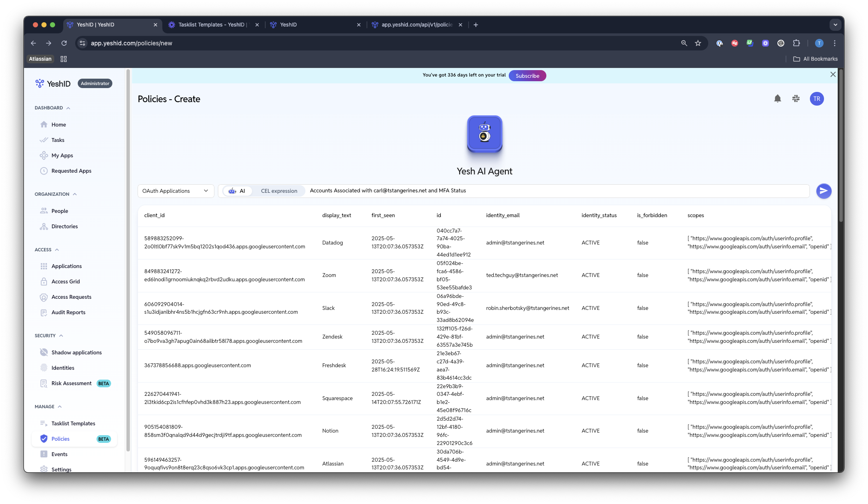Open the notifications bell
The image size is (868, 504).
777,99
